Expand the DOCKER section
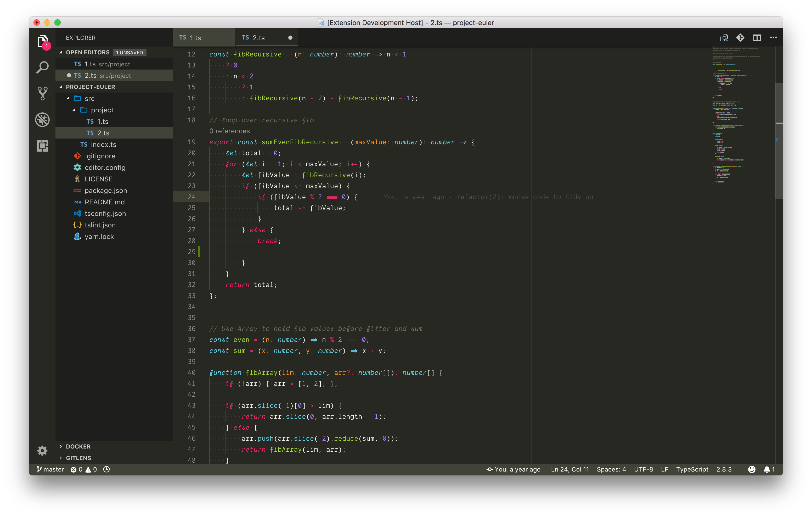This screenshot has width=812, height=517. click(78, 446)
